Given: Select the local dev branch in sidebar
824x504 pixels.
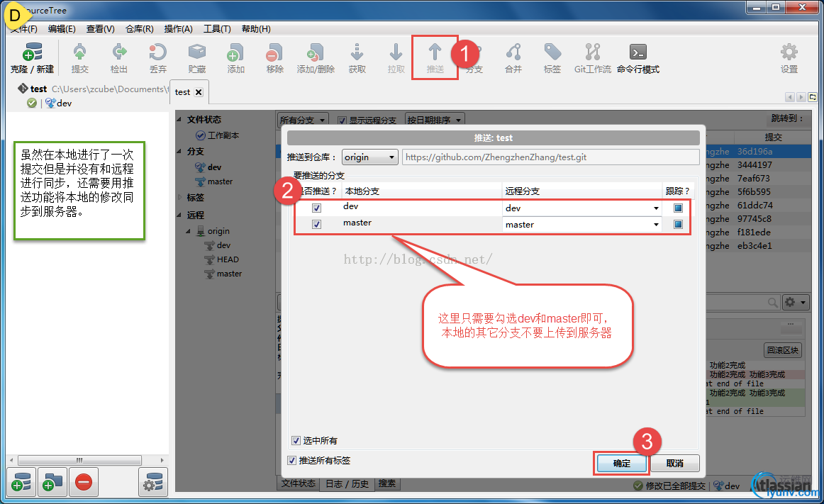Looking at the screenshot, I should [208, 167].
